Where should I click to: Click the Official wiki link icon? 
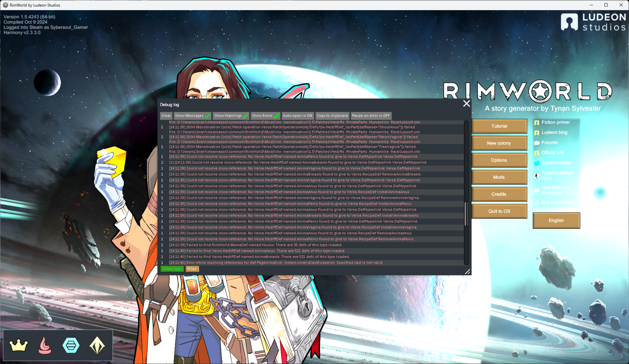pyautogui.click(x=537, y=153)
